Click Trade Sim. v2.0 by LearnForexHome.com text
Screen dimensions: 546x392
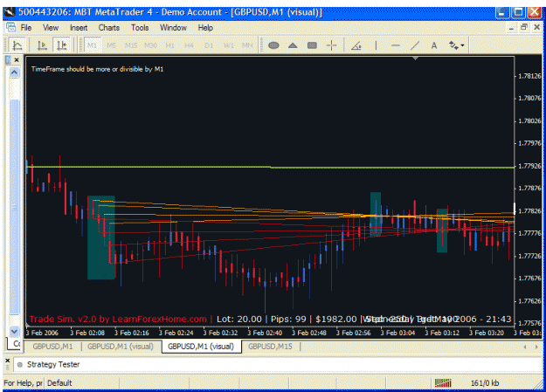pyautogui.click(x=118, y=319)
